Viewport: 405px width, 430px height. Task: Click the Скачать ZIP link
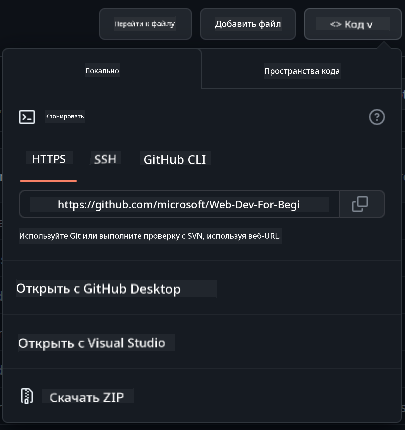pos(87,397)
